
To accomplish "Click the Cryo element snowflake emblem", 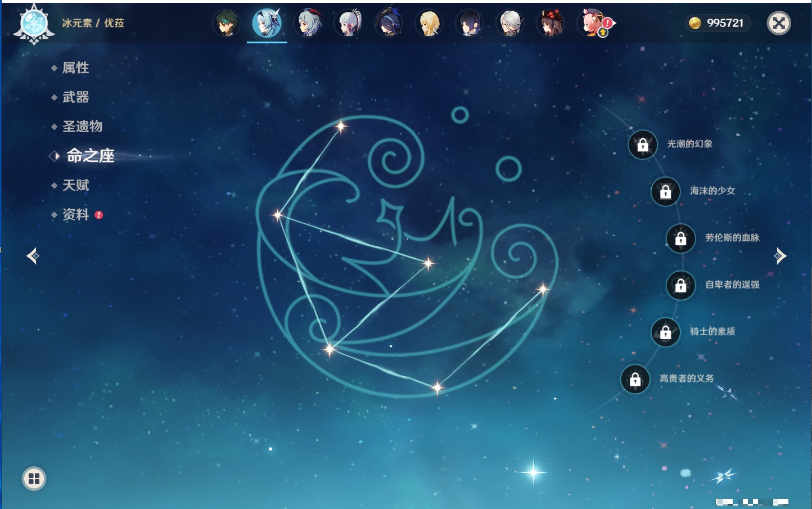I will [x=34, y=24].
